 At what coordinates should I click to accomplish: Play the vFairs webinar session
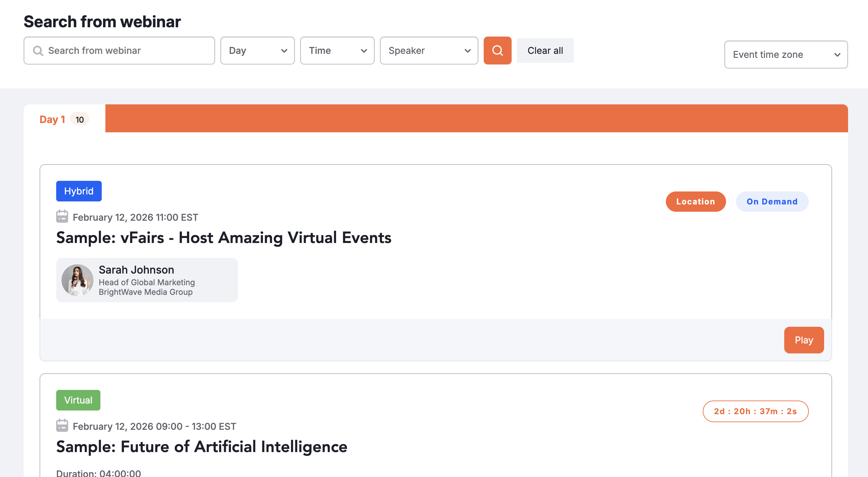pyautogui.click(x=803, y=340)
